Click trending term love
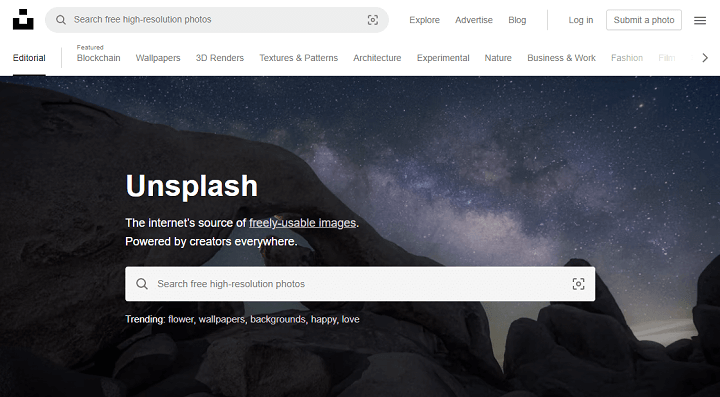Screen dimensions: 720x397 coord(350,319)
